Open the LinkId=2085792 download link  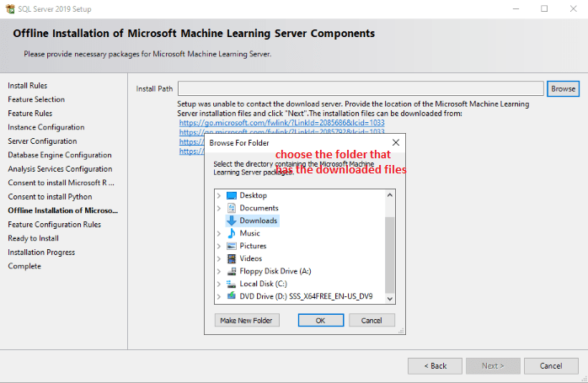281,131
